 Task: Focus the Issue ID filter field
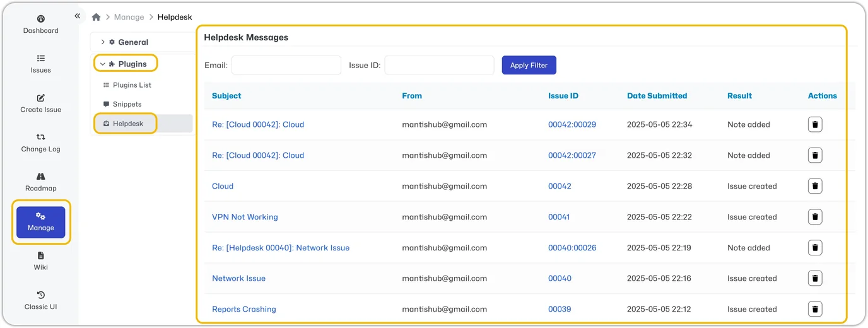pos(440,65)
